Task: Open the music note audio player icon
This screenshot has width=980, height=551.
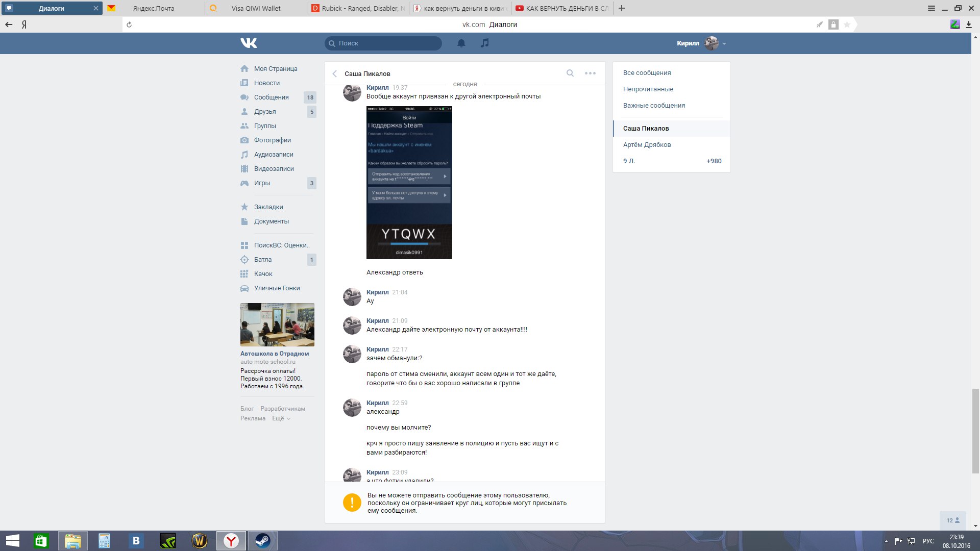Action: click(485, 43)
